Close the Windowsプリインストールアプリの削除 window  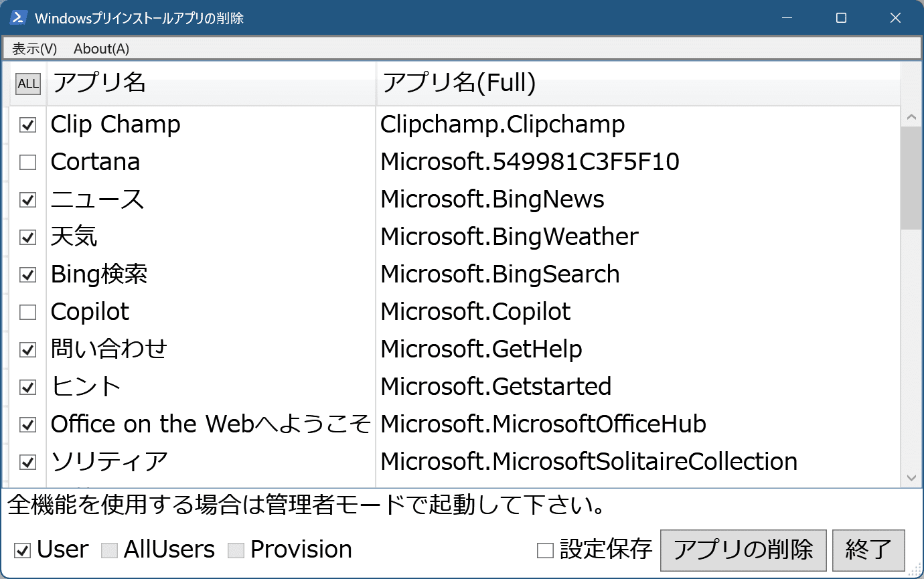pyautogui.click(x=895, y=18)
